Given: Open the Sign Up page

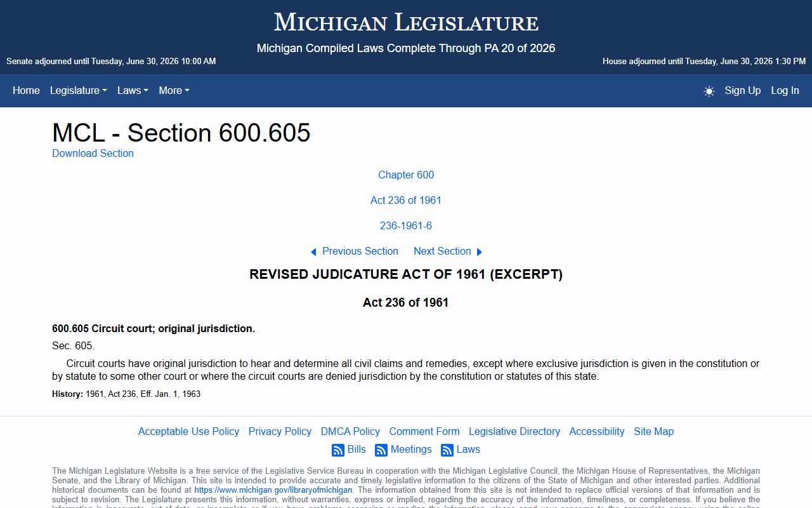Looking at the screenshot, I should pyautogui.click(x=743, y=90).
